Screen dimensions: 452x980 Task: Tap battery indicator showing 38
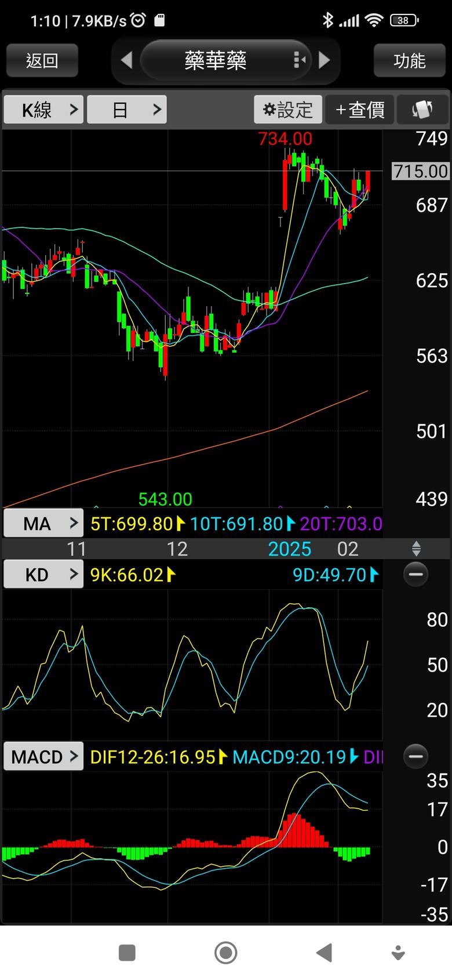coord(404,21)
